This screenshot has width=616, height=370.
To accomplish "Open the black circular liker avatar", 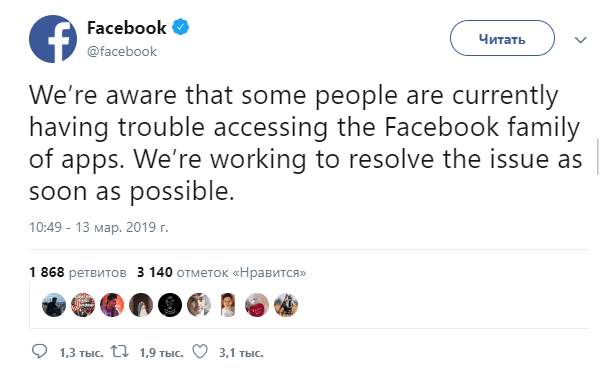I will pos(170,305).
